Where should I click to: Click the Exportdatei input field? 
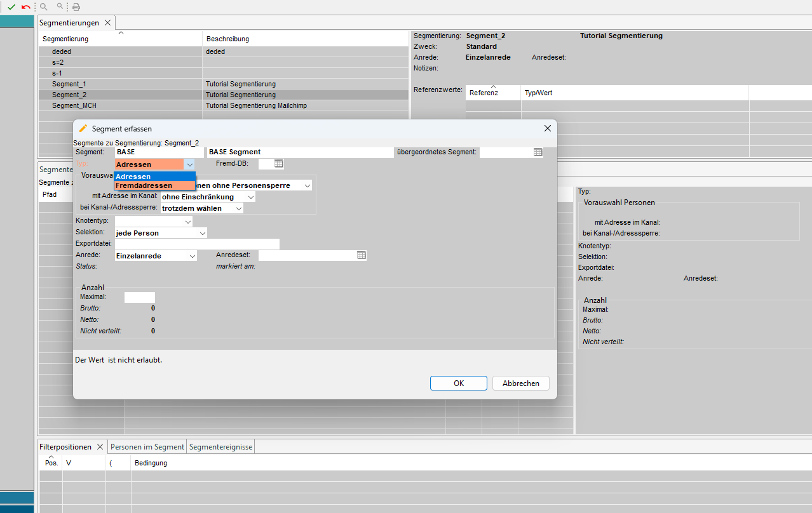[196, 244]
